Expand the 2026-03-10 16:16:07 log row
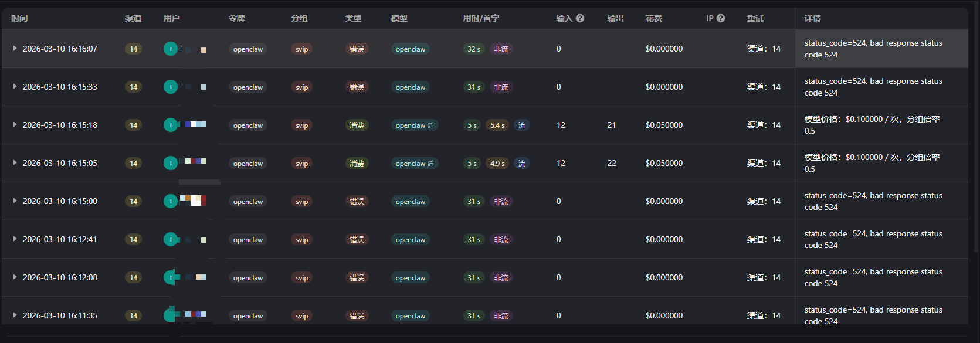The height and width of the screenshot is (343, 980). click(15, 49)
